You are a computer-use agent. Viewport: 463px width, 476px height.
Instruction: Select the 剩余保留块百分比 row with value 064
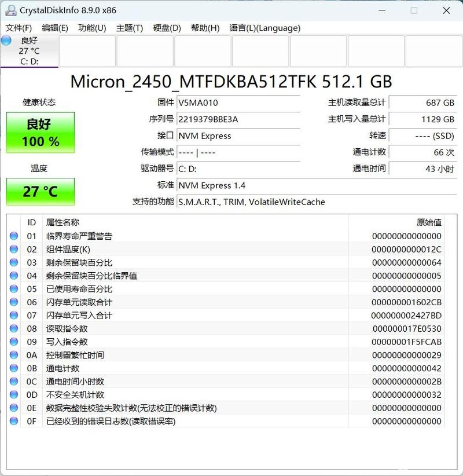tap(226, 262)
